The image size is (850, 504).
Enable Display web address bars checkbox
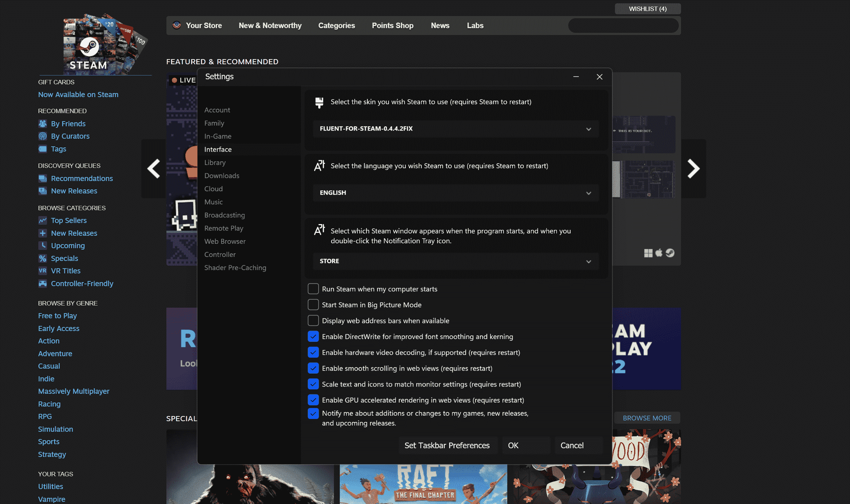pyautogui.click(x=313, y=320)
